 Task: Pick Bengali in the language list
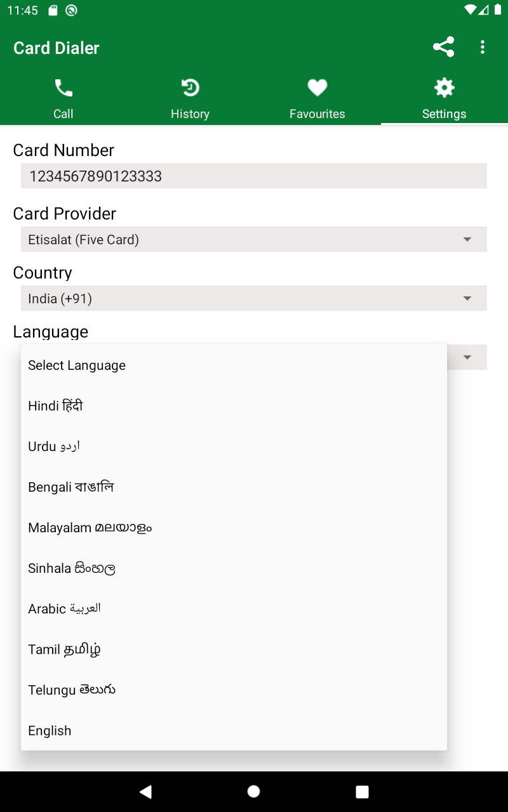234,487
